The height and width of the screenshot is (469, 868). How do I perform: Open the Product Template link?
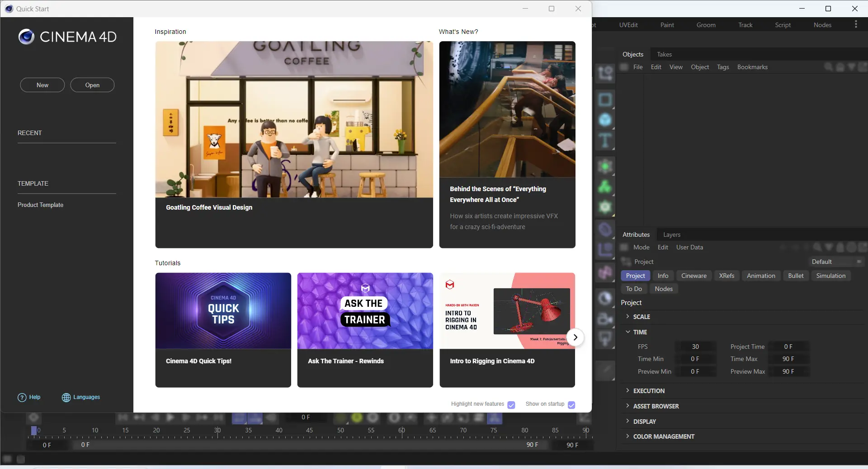pyautogui.click(x=40, y=205)
